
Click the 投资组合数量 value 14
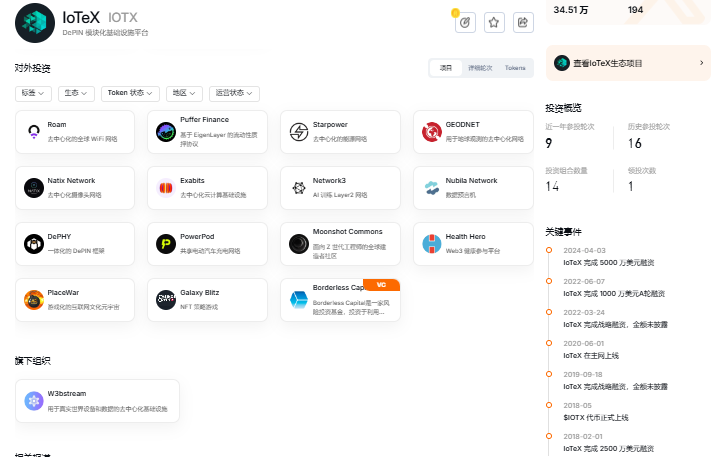point(552,186)
